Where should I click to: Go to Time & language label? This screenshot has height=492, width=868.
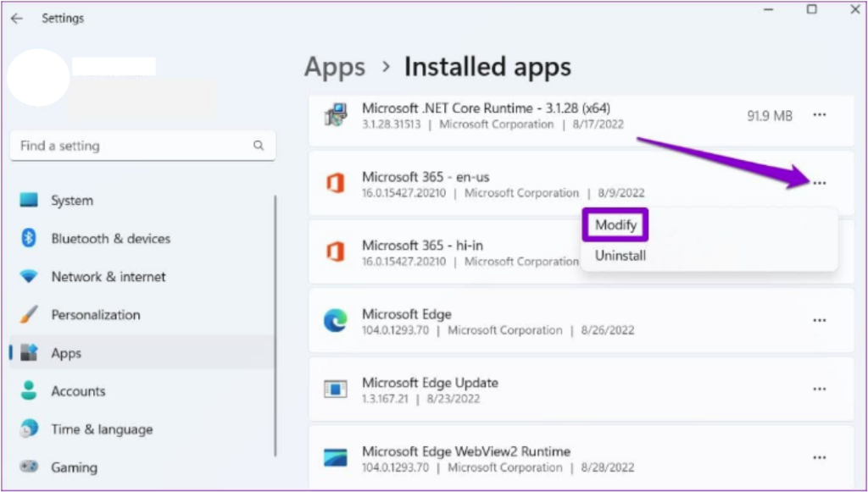tap(102, 429)
